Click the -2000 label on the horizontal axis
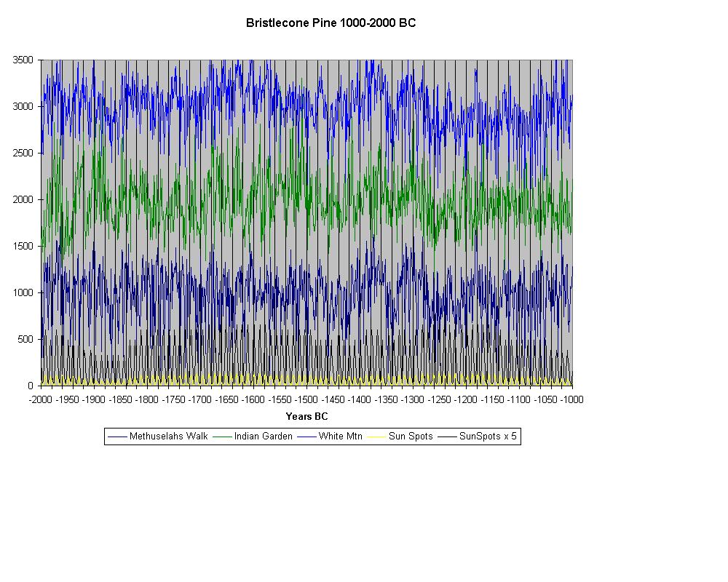The height and width of the screenshot is (582, 728). 41,399
